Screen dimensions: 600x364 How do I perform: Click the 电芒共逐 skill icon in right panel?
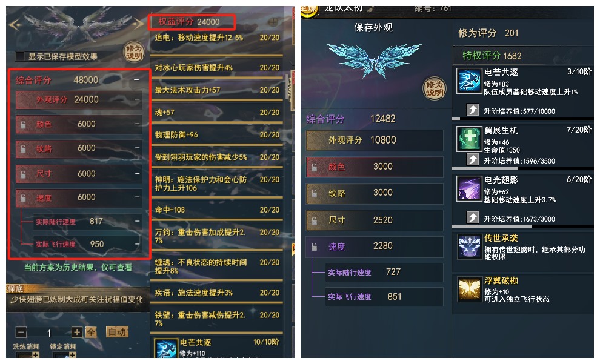[x=468, y=81]
